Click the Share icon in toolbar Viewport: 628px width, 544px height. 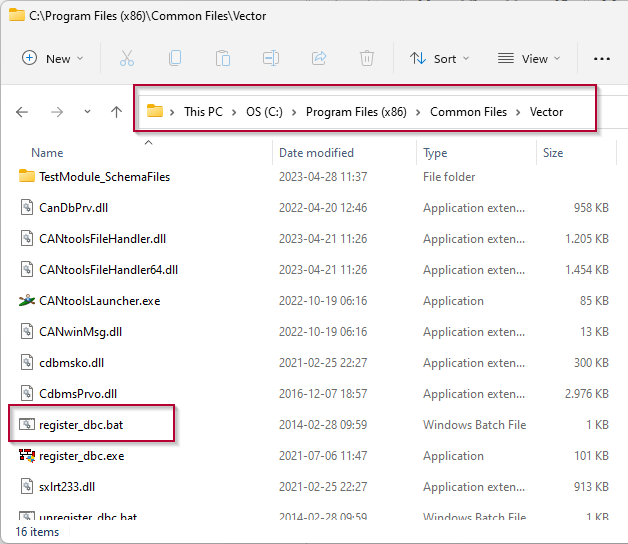[x=319, y=58]
